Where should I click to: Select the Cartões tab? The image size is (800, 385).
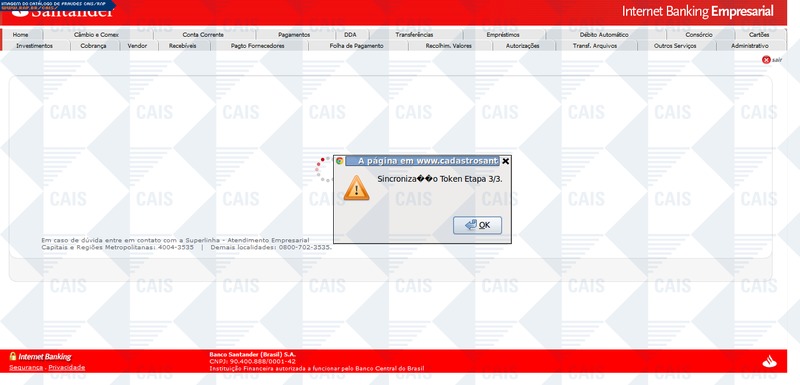pos(759,35)
